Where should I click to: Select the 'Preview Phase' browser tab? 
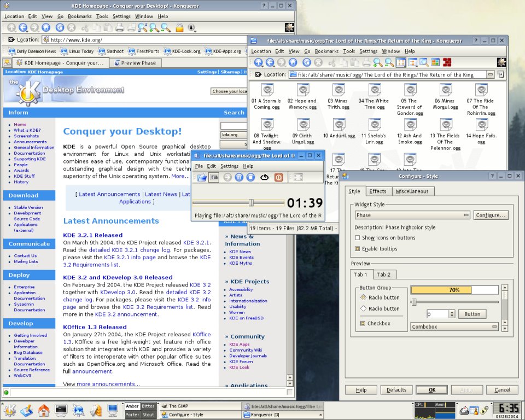(135, 63)
